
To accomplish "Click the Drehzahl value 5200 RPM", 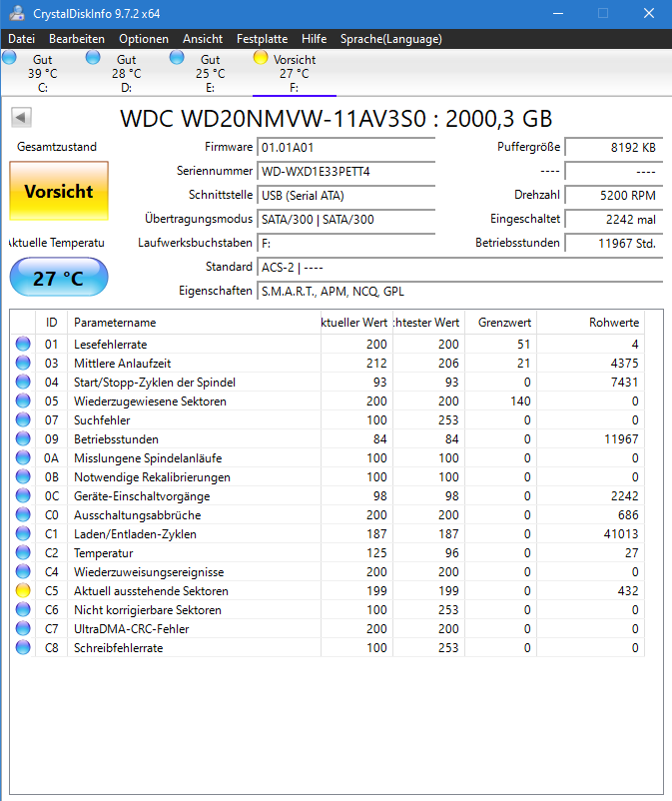I will (614, 195).
